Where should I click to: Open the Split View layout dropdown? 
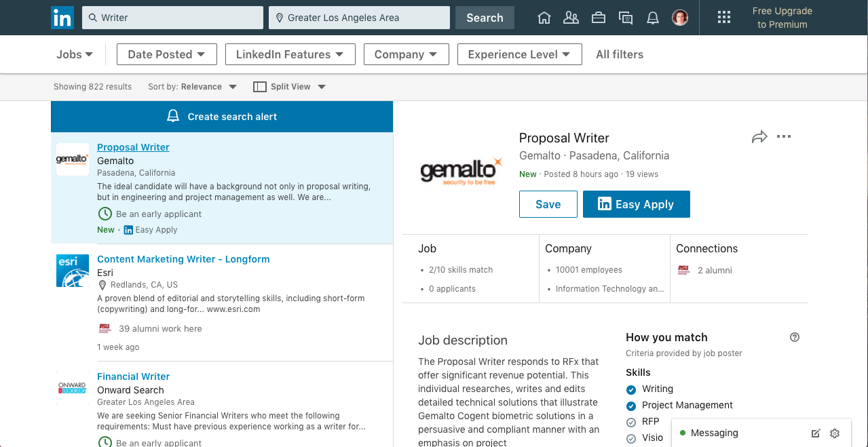(289, 87)
